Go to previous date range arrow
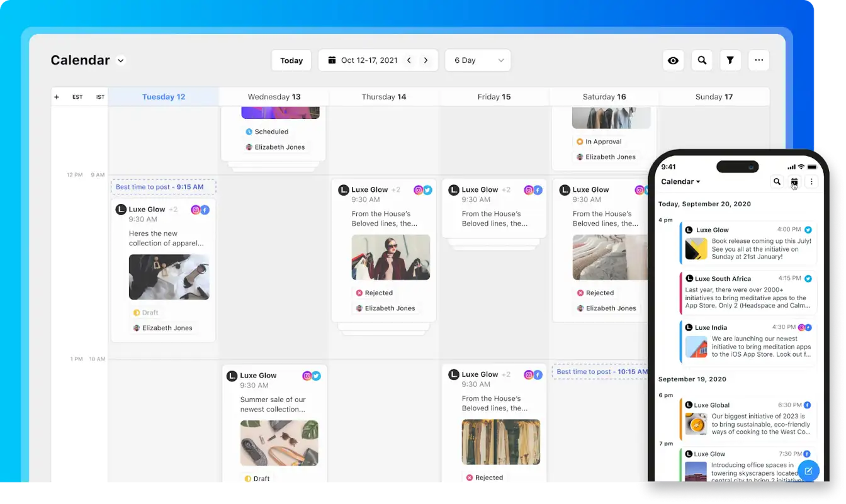The height and width of the screenshot is (504, 846). tap(409, 60)
